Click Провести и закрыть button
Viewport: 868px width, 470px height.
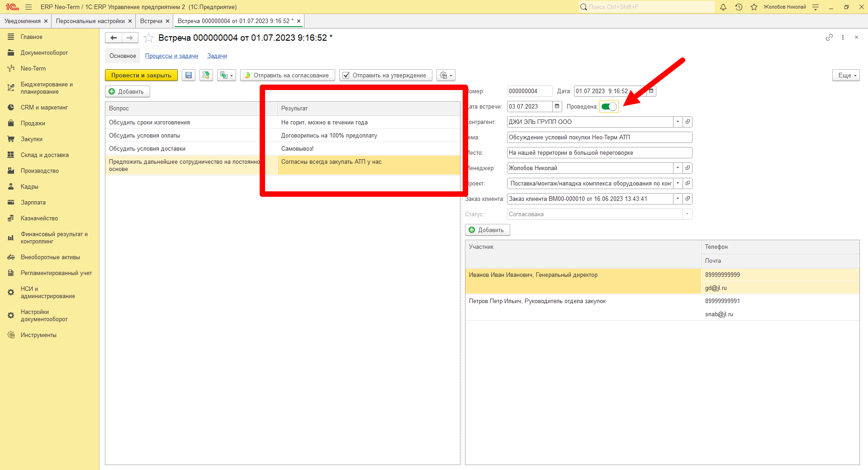point(141,75)
